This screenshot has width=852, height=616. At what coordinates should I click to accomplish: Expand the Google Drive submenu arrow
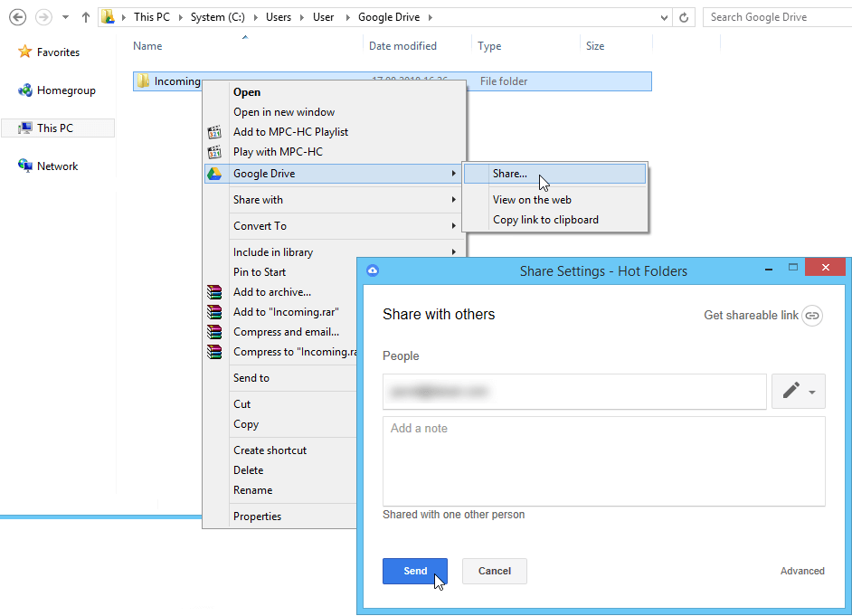click(453, 174)
